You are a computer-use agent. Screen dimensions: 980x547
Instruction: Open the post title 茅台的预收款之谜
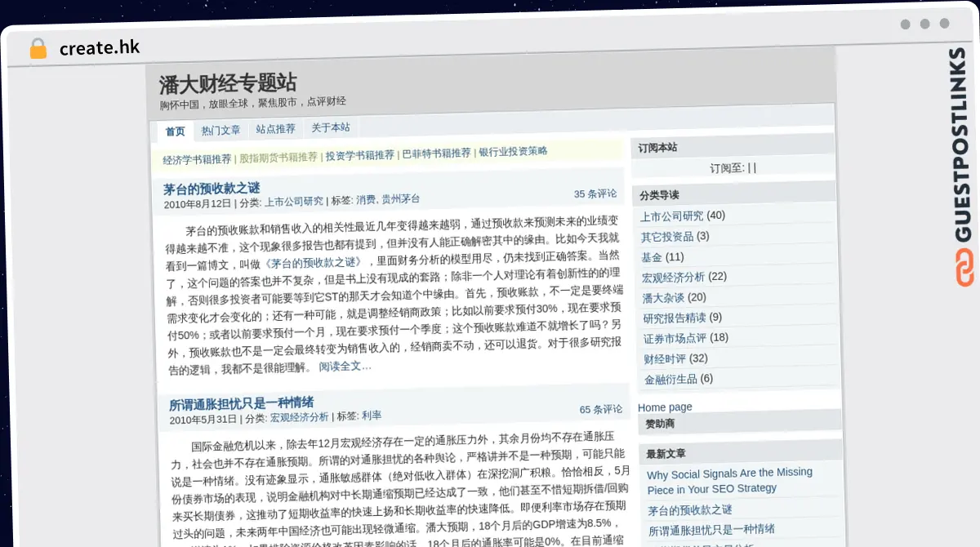(212, 189)
